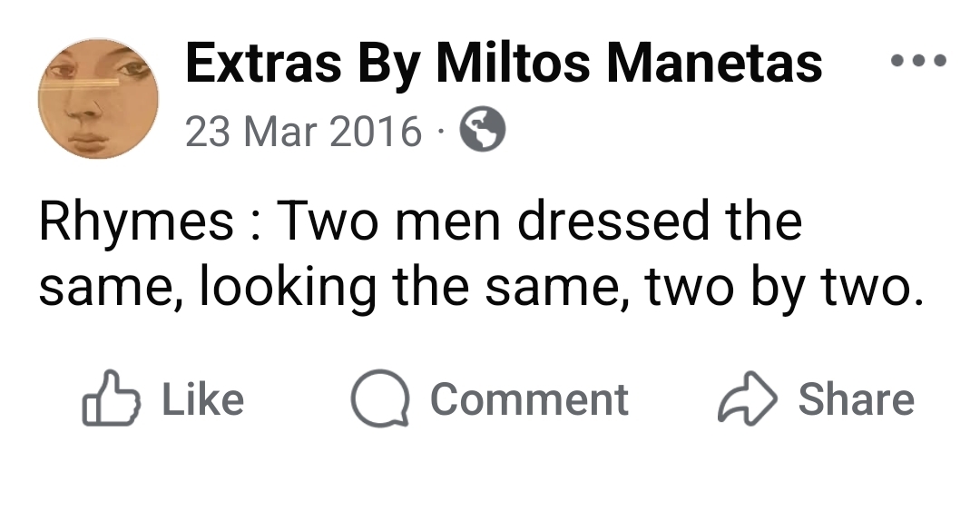The image size is (980, 521).
Task: Click the thumbs-up Like icon
Action: pos(112,399)
